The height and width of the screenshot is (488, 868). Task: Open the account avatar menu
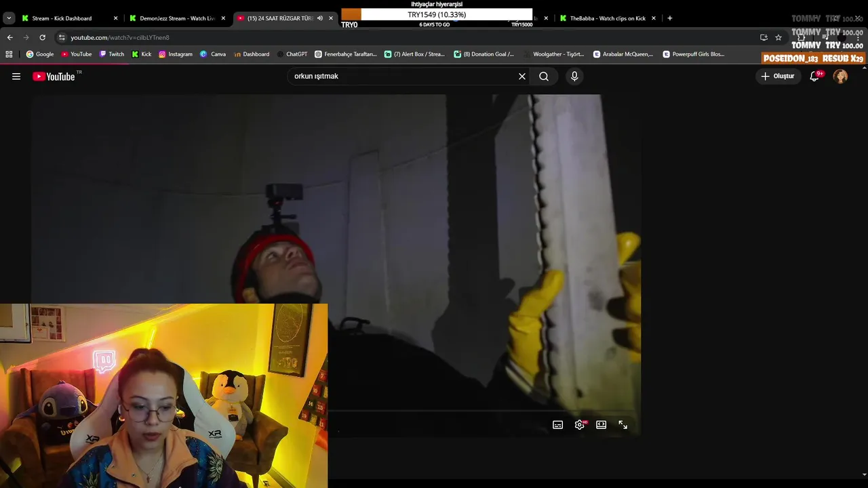(x=840, y=77)
